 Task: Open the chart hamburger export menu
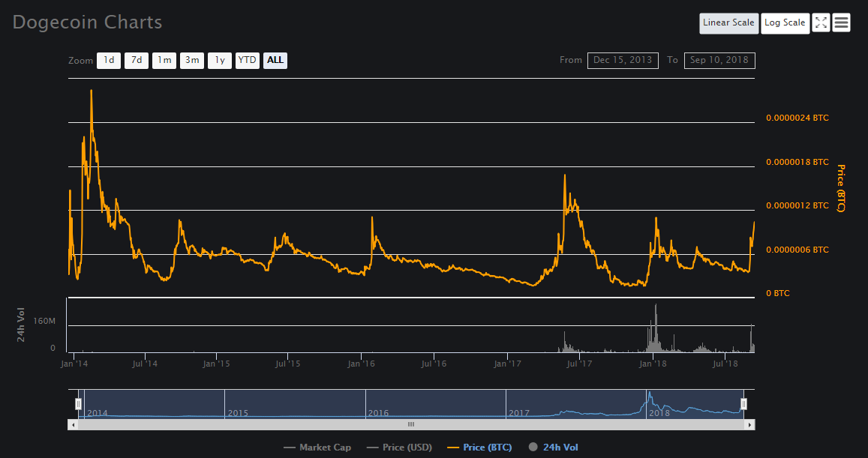point(841,22)
